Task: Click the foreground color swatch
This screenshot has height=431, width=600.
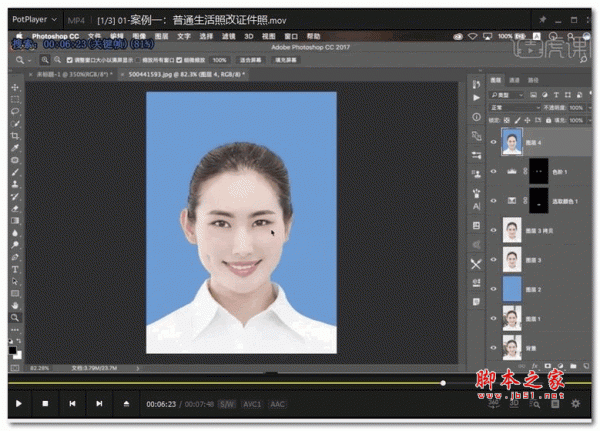Action: [12, 350]
